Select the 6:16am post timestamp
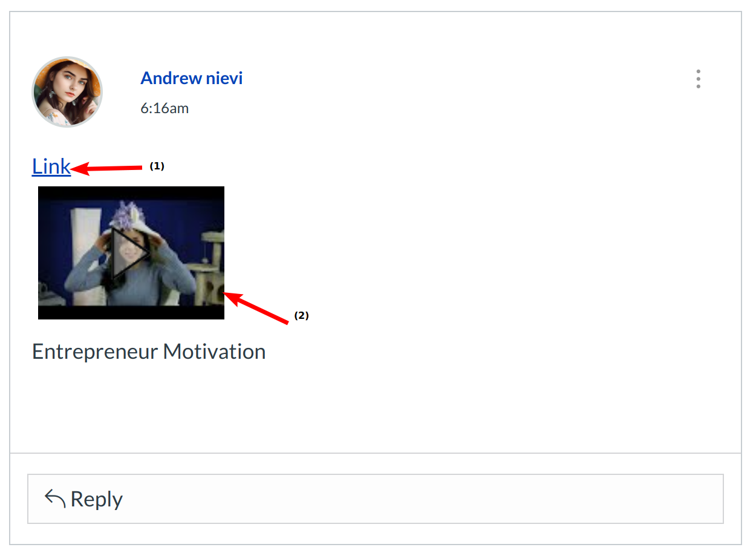This screenshot has width=756, height=553. pyautogui.click(x=165, y=108)
